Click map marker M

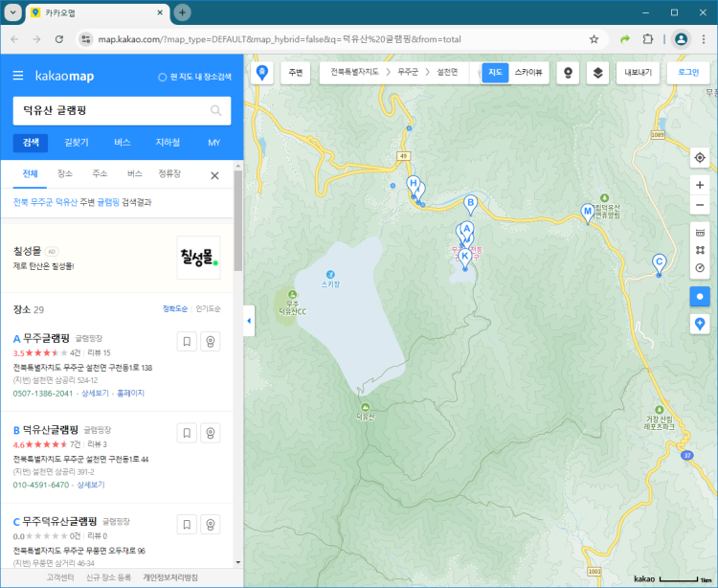click(x=587, y=213)
